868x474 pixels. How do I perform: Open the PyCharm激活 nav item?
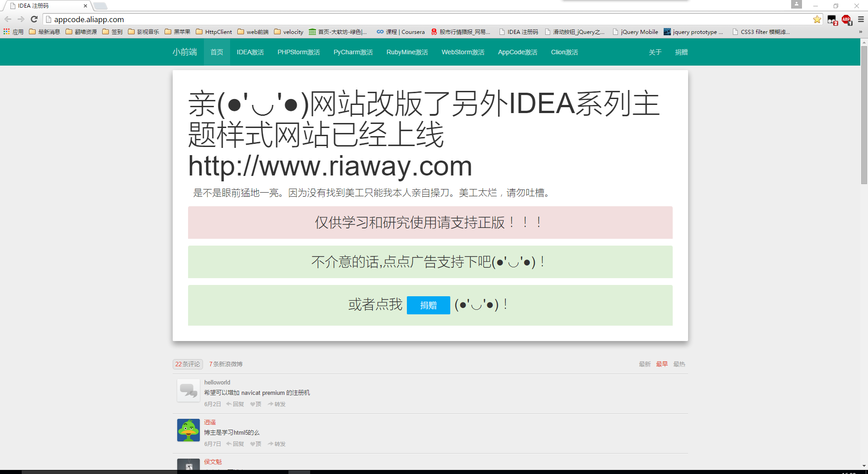[x=353, y=52]
